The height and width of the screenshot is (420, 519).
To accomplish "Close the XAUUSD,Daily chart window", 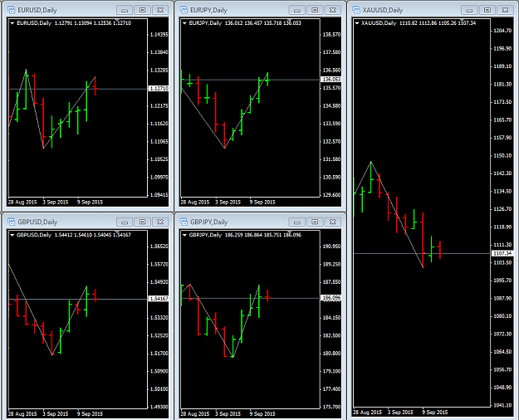I will [505, 10].
